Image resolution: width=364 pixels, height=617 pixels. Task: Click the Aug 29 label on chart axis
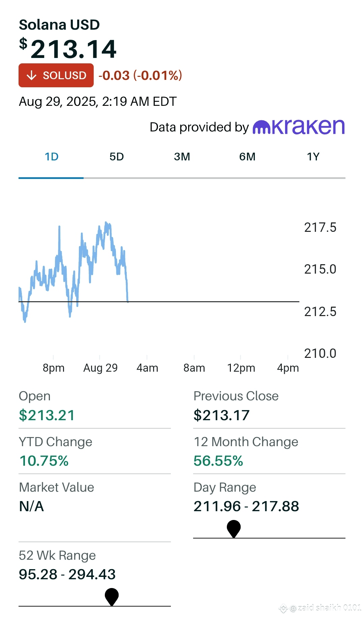pyautogui.click(x=100, y=368)
